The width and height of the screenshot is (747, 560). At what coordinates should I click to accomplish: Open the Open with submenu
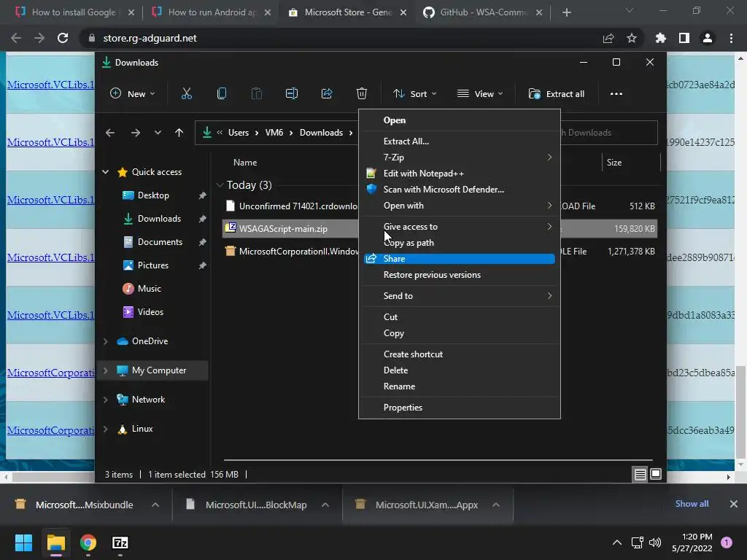pos(460,206)
